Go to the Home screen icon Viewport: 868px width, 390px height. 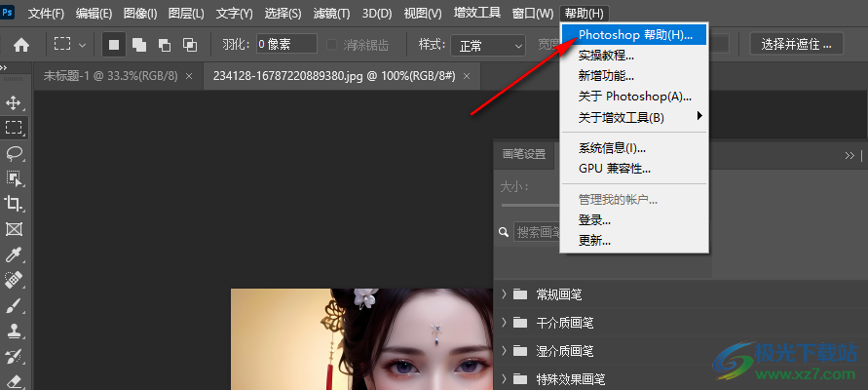click(21, 45)
